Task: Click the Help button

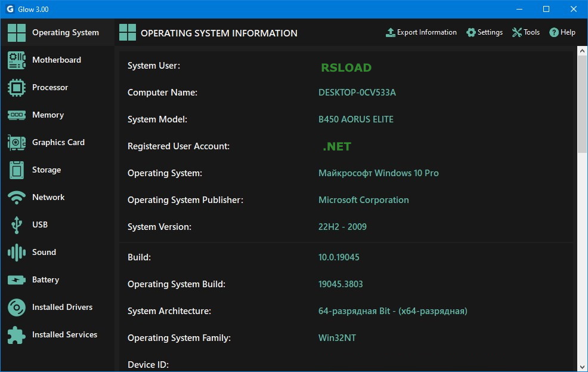Action: click(x=562, y=32)
